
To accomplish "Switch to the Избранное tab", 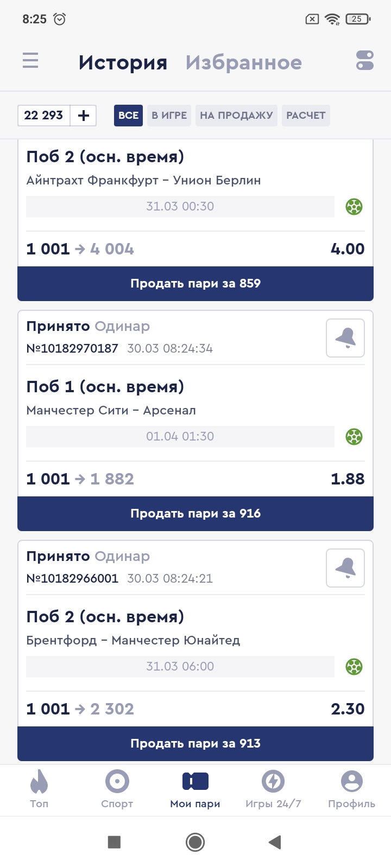I will click(243, 63).
